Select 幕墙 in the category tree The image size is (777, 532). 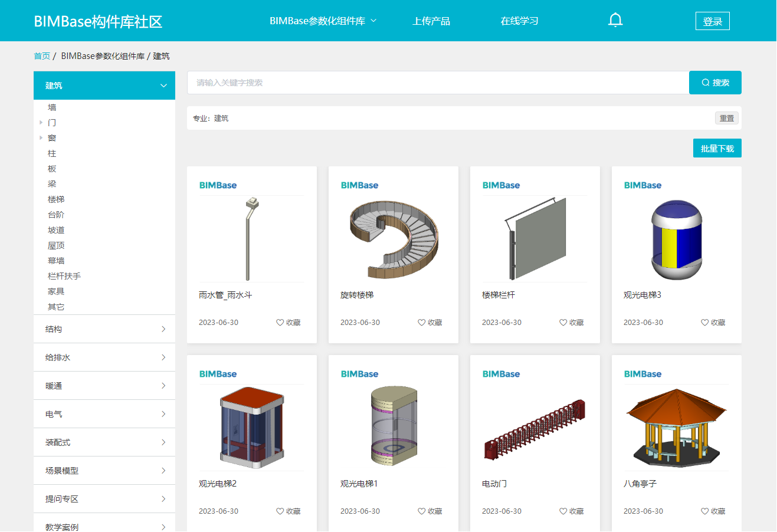56,261
